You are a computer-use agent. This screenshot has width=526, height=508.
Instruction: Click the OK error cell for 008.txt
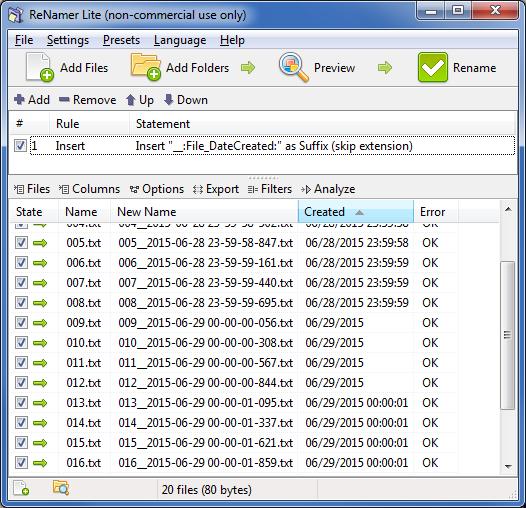click(430, 303)
